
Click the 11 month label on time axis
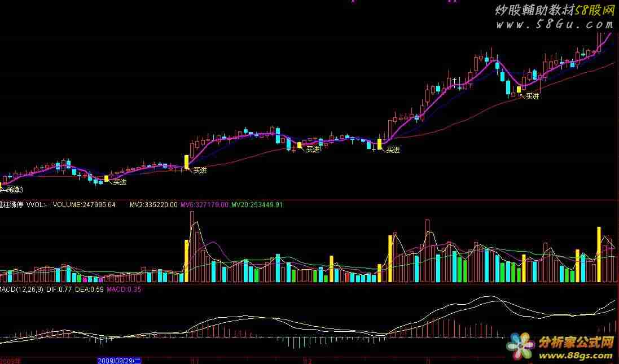click(x=194, y=361)
